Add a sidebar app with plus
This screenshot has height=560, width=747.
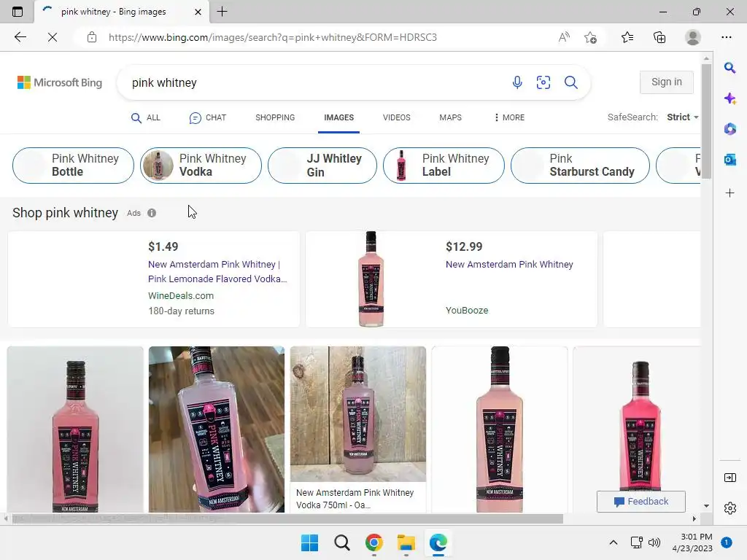pyautogui.click(x=729, y=192)
